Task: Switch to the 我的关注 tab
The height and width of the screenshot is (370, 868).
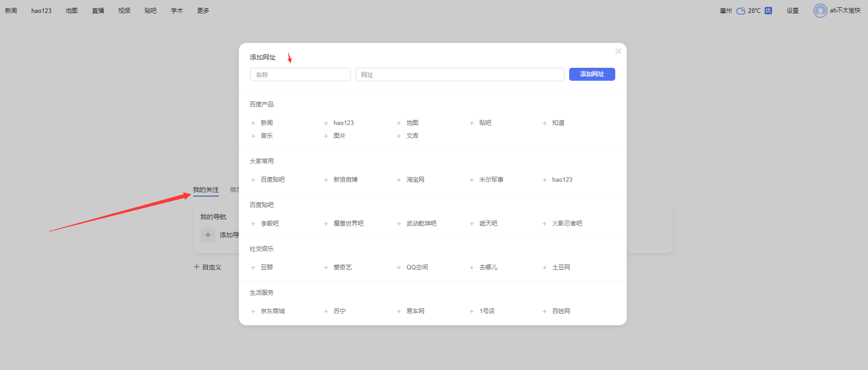Action: [206, 190]
